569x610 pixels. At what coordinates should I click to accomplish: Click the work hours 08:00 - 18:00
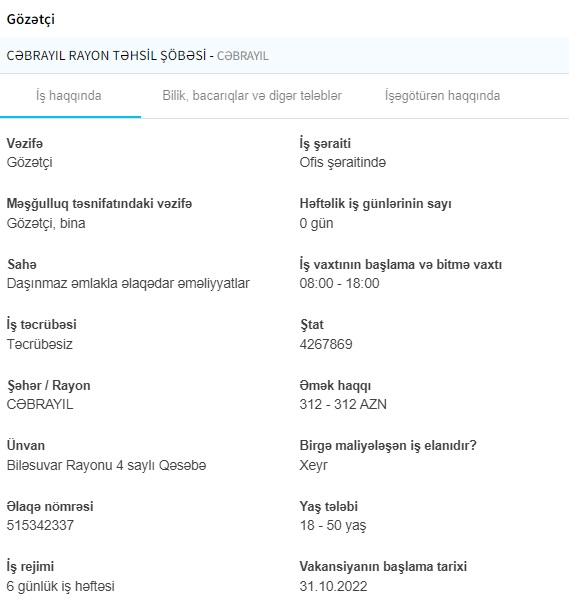pyautogui.click(x=339, y=284)
